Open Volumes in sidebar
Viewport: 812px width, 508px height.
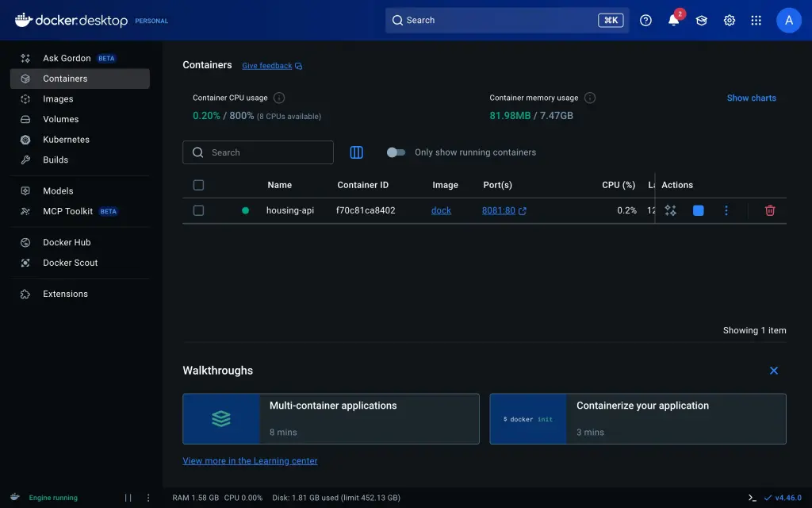[x=80, y=119]
